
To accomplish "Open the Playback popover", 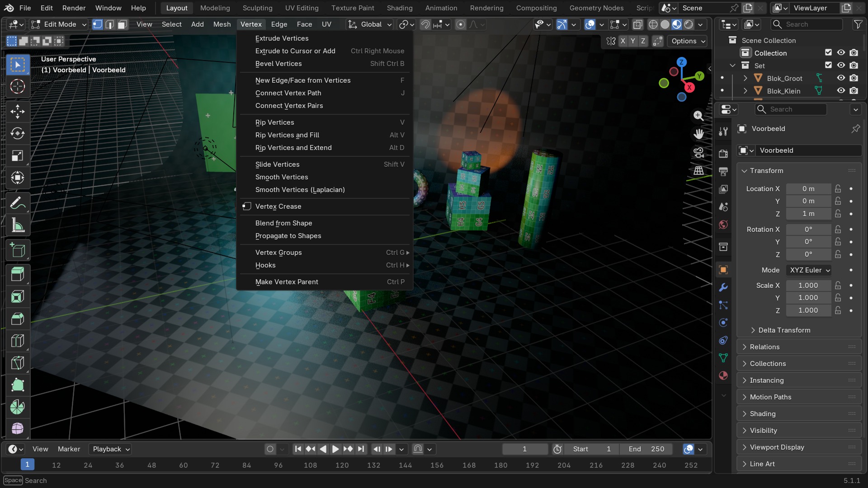I will [x=111, y=449].
